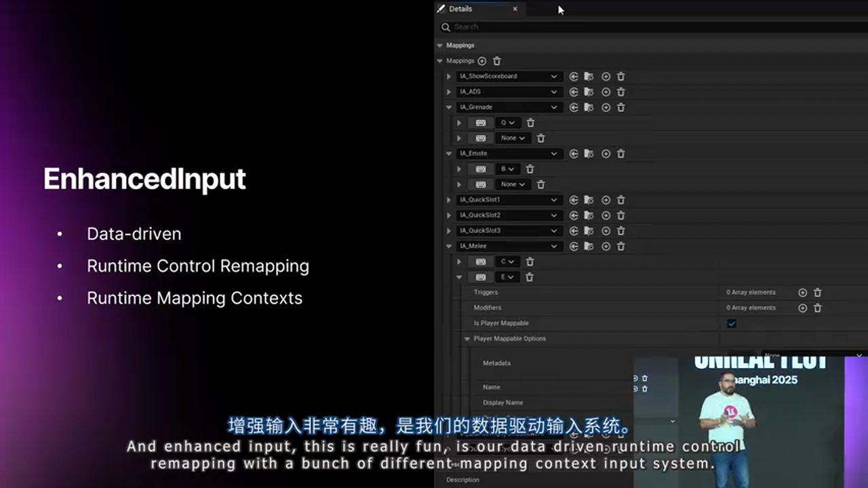868x488 pixels.
Task: Use selected asset for IA_ShowScoreboard
Action: tap(574, 77)
